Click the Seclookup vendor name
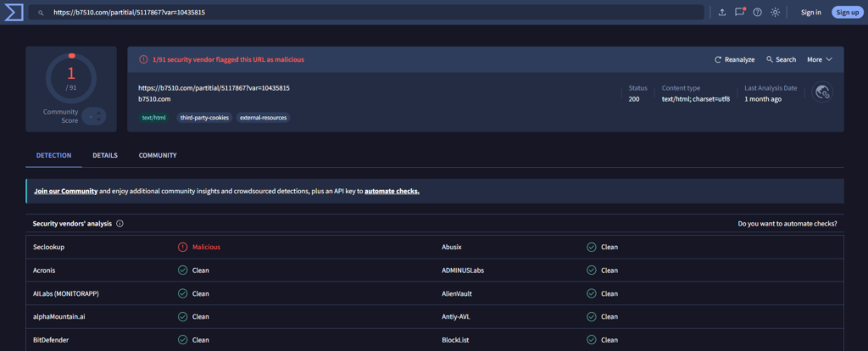 point(48,247)
